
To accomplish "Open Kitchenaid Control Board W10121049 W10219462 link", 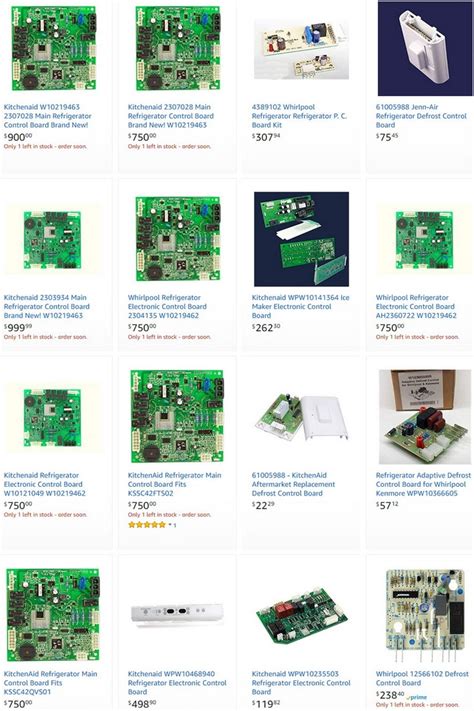I will coord(44,484).
